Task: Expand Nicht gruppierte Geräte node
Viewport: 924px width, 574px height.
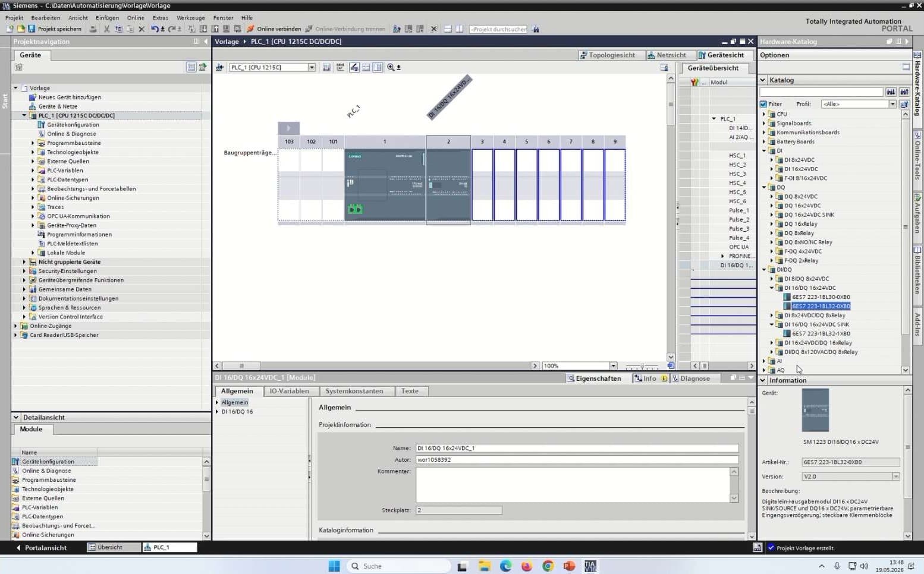Action: 24,262
